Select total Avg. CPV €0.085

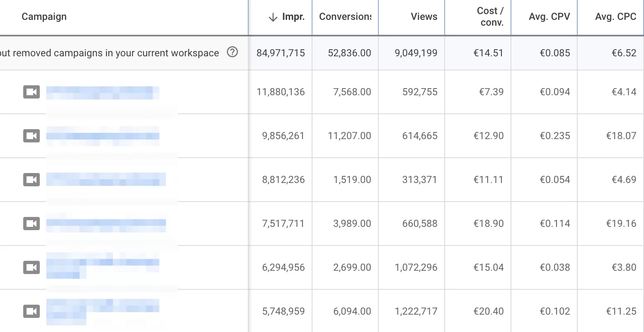555,53
